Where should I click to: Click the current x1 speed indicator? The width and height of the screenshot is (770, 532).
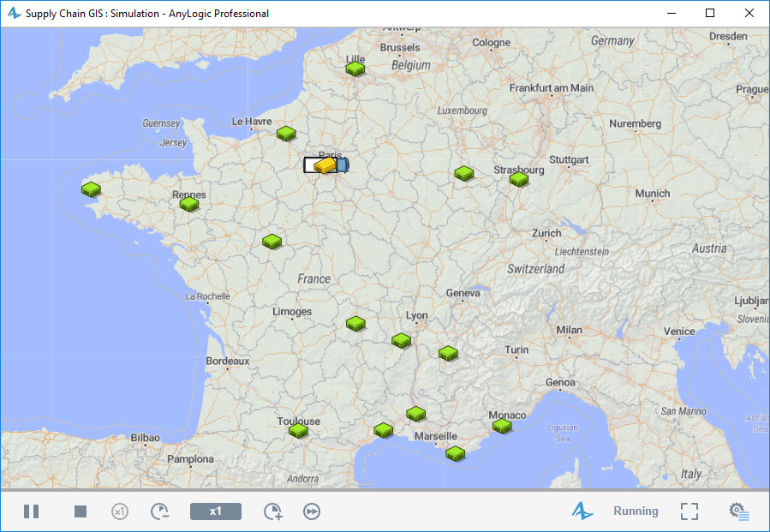coord(215,511)
